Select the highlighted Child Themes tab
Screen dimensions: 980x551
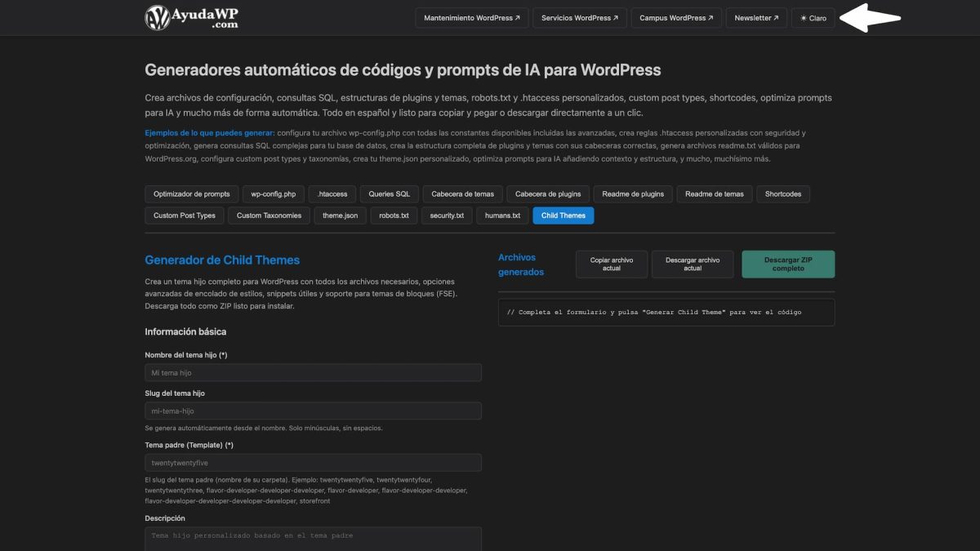coord(563,216)
